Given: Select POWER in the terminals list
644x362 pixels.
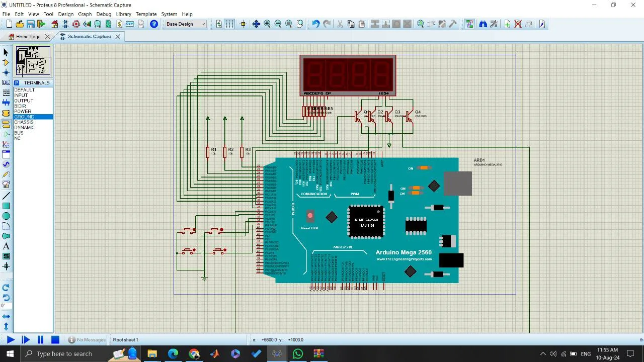Looking at the screenshot, I should point(23,112).
